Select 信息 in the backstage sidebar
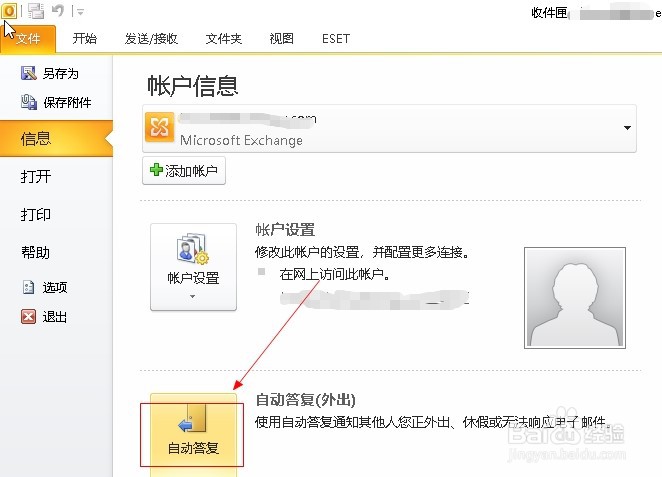The height and width of the screenshot is (477, 662). point(57,138)
